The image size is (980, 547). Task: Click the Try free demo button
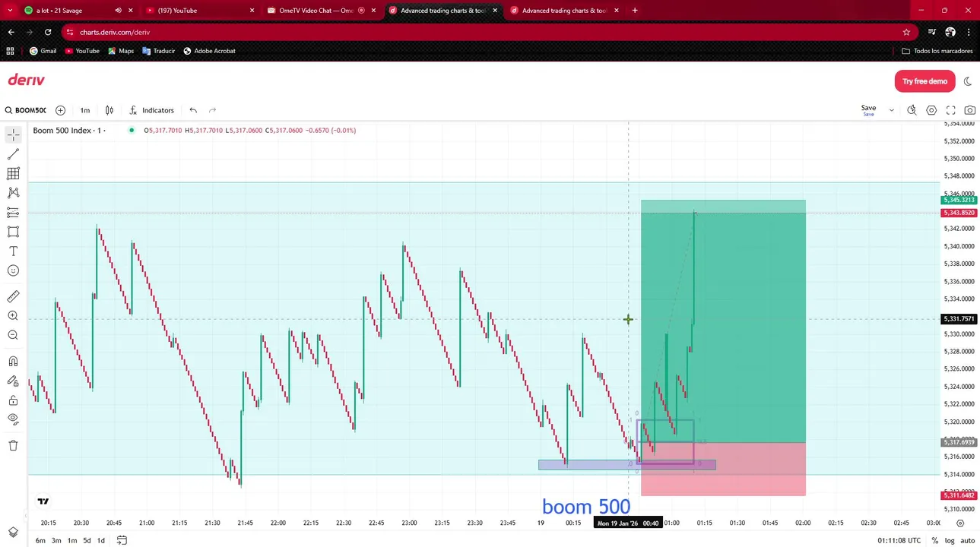point(924,81)
